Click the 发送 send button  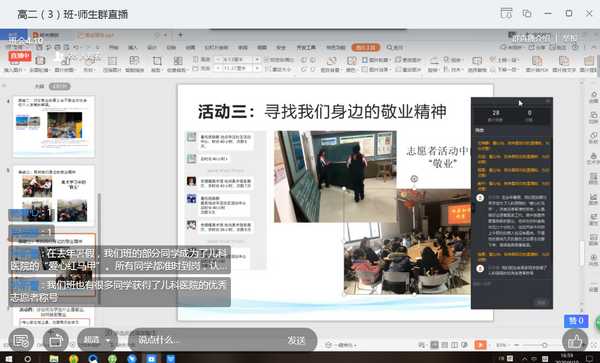pos(296,340)
